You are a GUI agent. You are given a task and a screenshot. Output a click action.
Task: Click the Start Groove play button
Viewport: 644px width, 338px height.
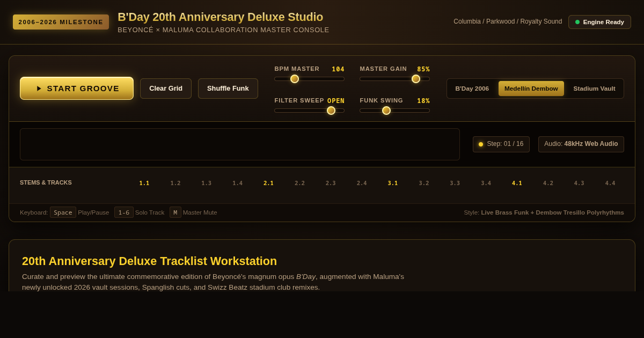click(77, 89)
